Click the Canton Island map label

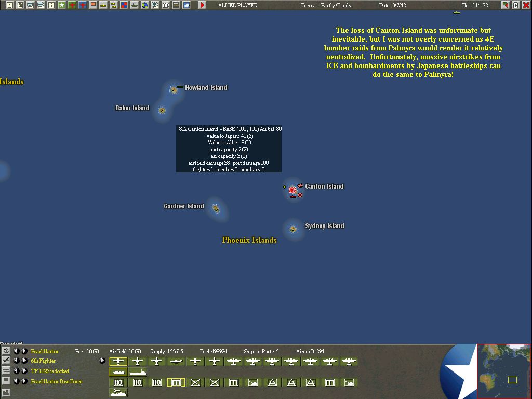324,187
